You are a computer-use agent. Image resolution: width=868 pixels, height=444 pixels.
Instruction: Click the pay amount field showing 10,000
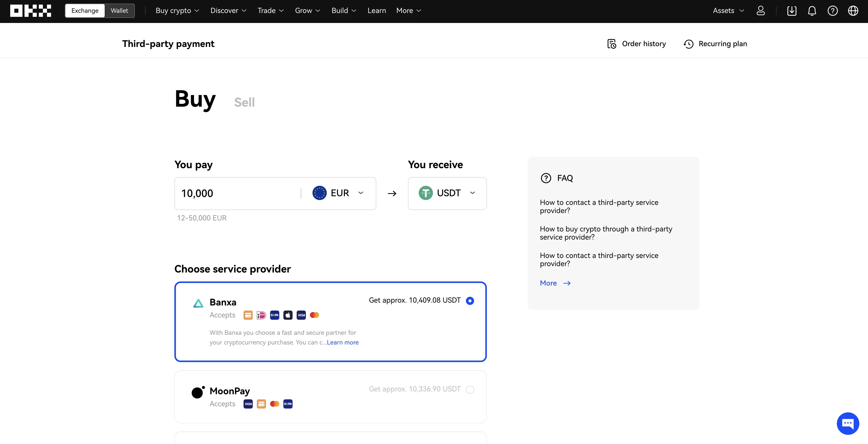tap(238, 193)
